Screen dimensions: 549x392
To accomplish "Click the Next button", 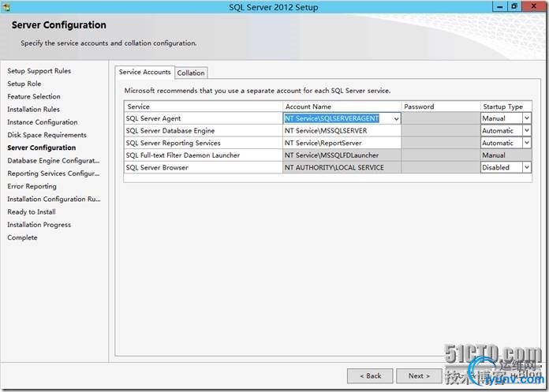I will pos(419,376).
